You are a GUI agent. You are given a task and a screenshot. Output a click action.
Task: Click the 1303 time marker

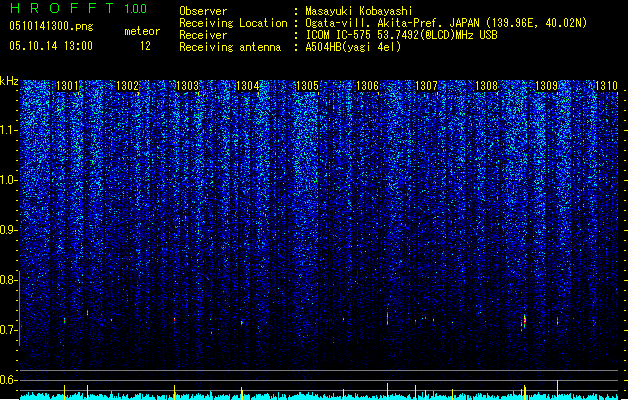187,86
